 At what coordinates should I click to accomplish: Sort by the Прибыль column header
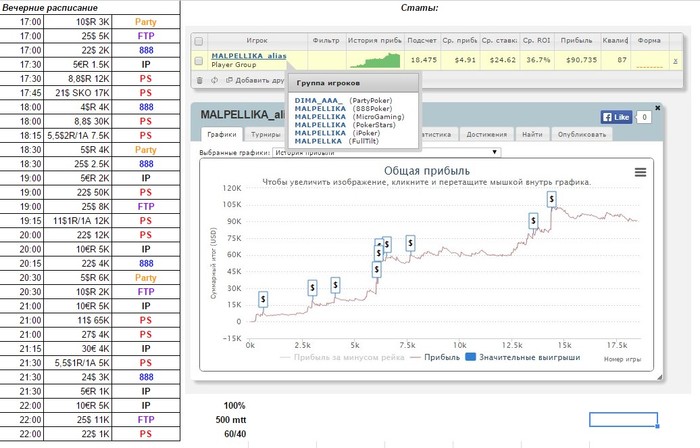point(576,41)
